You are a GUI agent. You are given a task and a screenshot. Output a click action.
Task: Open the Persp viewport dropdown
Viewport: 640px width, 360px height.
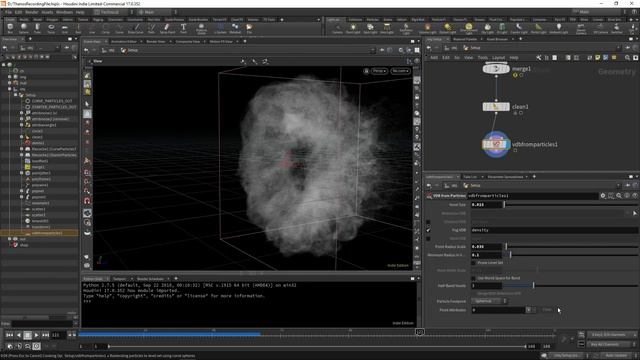[379, 71]
